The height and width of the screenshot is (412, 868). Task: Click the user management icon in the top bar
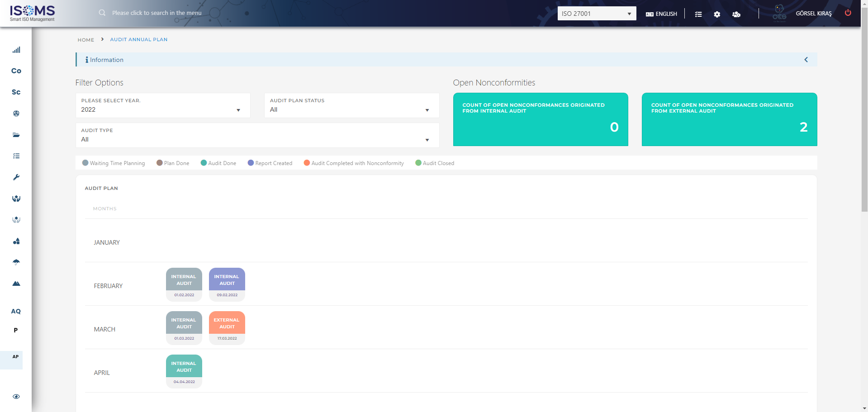736,14
